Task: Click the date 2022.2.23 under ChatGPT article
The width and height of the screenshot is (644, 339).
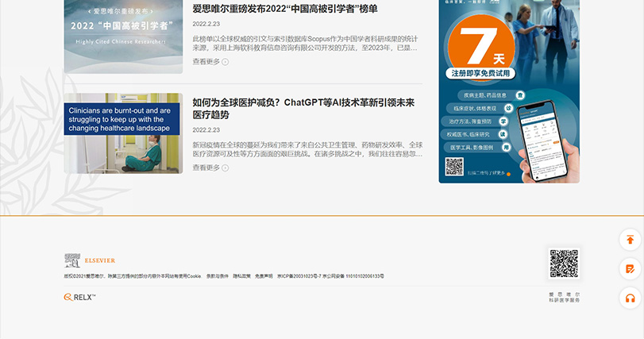Action: pyautogui.click(x=206, y=130)
